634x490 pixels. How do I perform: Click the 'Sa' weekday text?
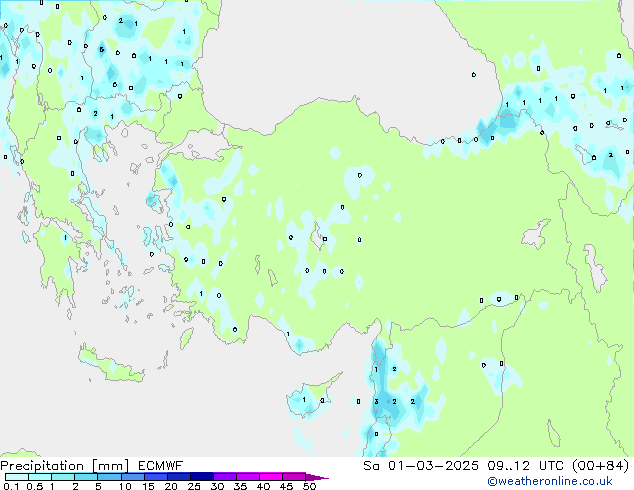click(371, 466)
